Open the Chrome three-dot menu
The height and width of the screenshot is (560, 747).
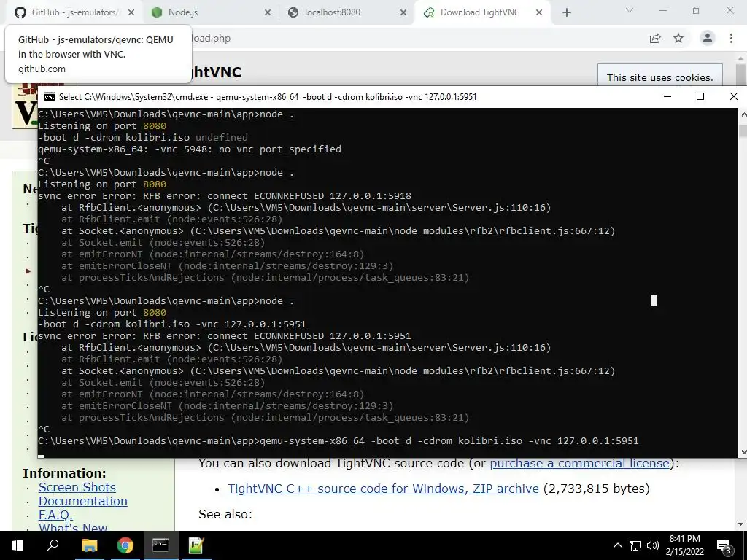(x=731, y=38)
